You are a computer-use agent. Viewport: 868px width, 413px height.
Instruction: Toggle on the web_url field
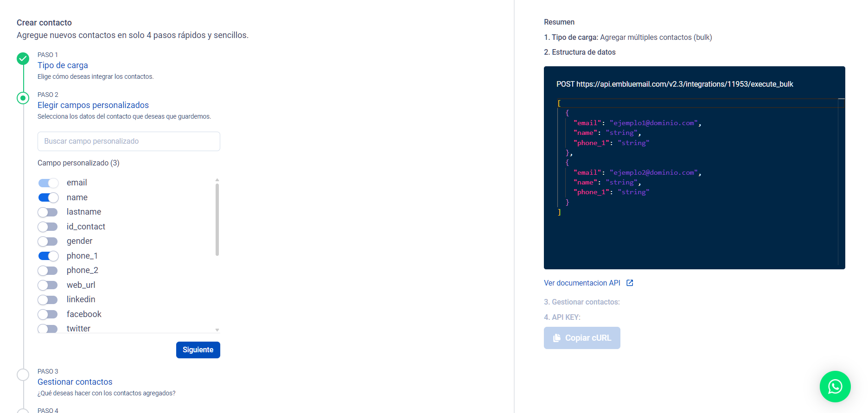click(x=48, y=285)
